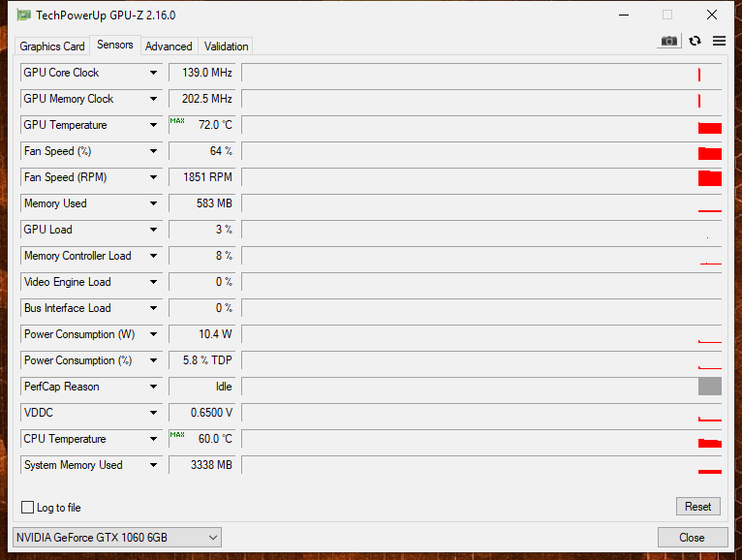Open the Bus Interface Load dropdown
Image resolution: width=742 pixels, height=560 pixels.
tap(153, 308)
